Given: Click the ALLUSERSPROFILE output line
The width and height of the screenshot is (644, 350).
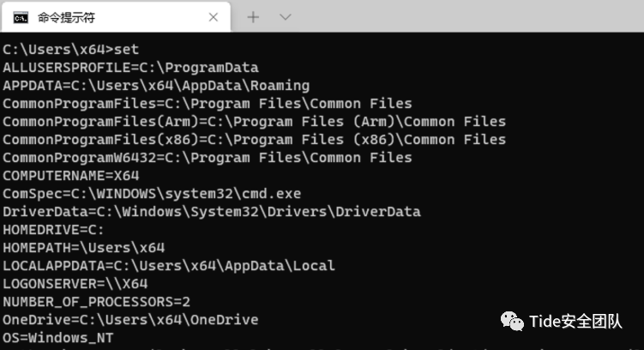Looking at the screenshot, I should point(130,68).
